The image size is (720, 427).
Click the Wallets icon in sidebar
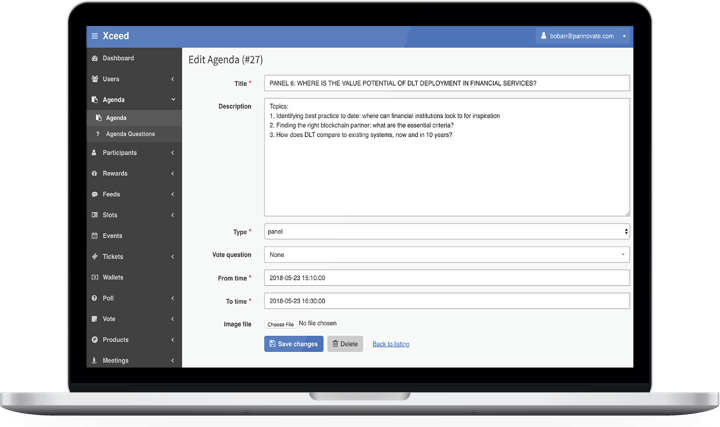pyautogui.click(x=94, y=276)
